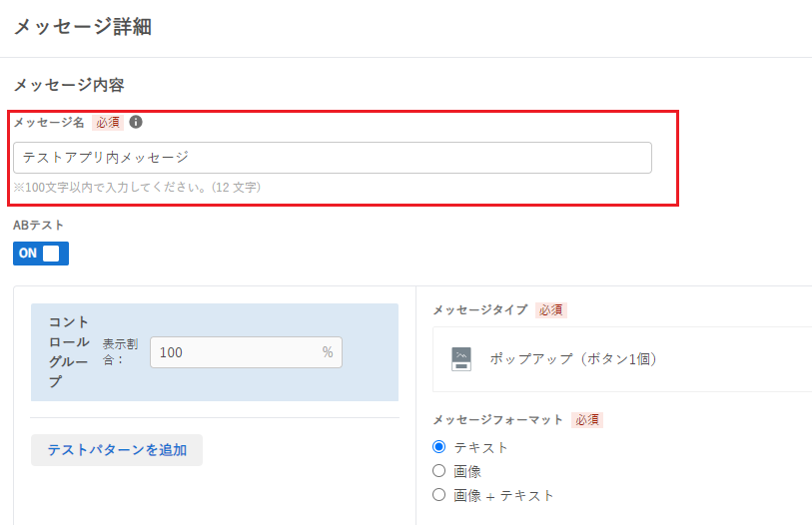812x525 pixels.
Task: Click the popup message type icon
Action: [461, 358]
